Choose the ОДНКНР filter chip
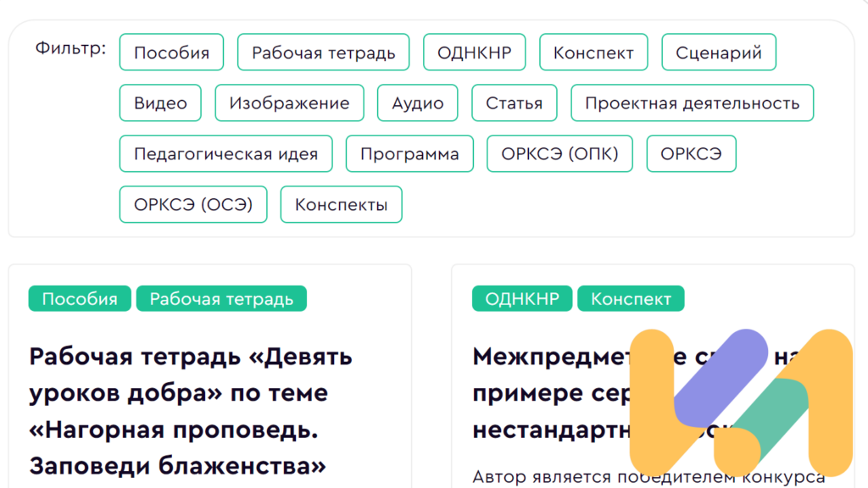Image resolution: width=868 pixels, height=488 pixels. [x=475, y=52]
